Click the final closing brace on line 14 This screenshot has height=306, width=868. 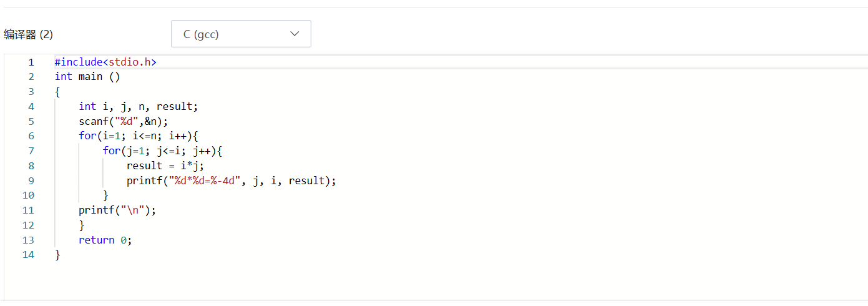coord(57,255)
